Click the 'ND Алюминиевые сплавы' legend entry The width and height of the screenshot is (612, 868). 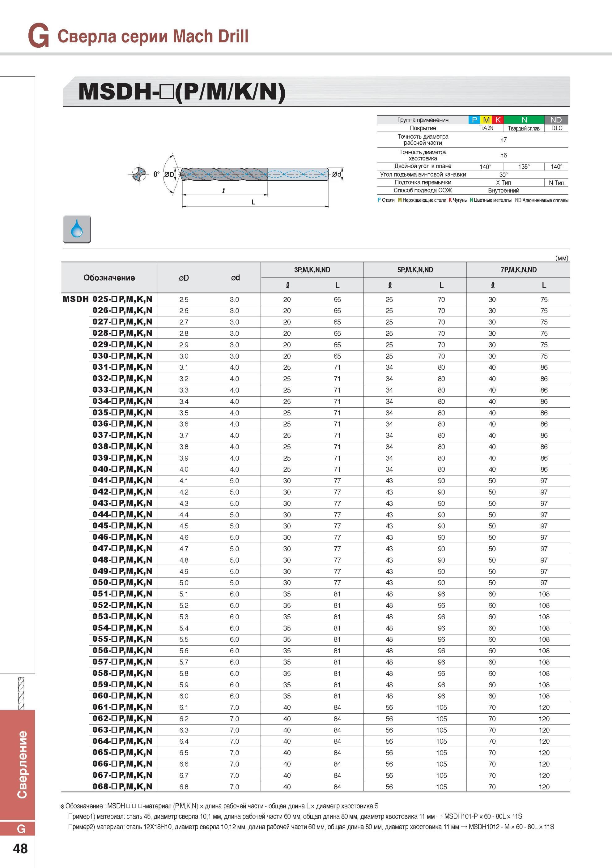pos(542,200)
